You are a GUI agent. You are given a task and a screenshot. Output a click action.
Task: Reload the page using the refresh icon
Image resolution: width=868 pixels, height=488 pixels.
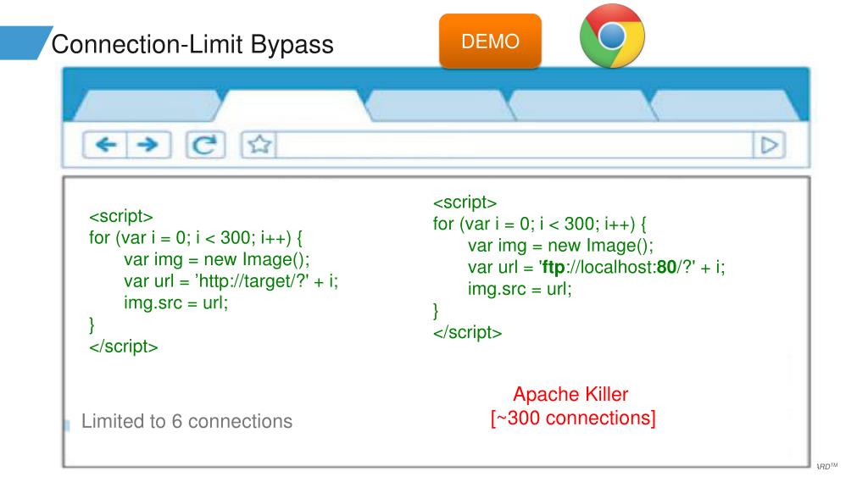(205, 145)
